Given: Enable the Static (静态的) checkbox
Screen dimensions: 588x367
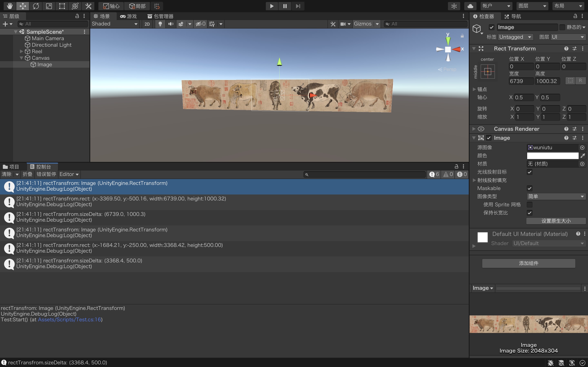Looking at the screenshot, I should tap(562, 27).
